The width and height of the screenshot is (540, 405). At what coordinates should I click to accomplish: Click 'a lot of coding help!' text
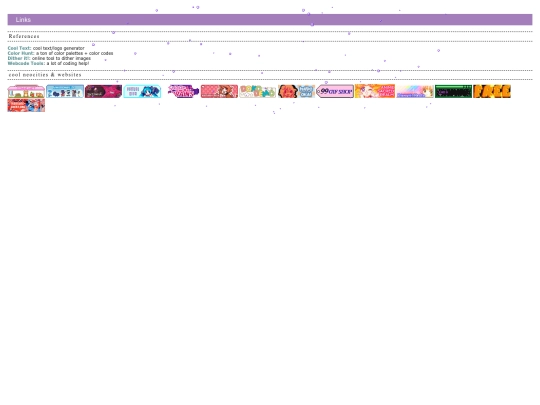coord(68,63)
